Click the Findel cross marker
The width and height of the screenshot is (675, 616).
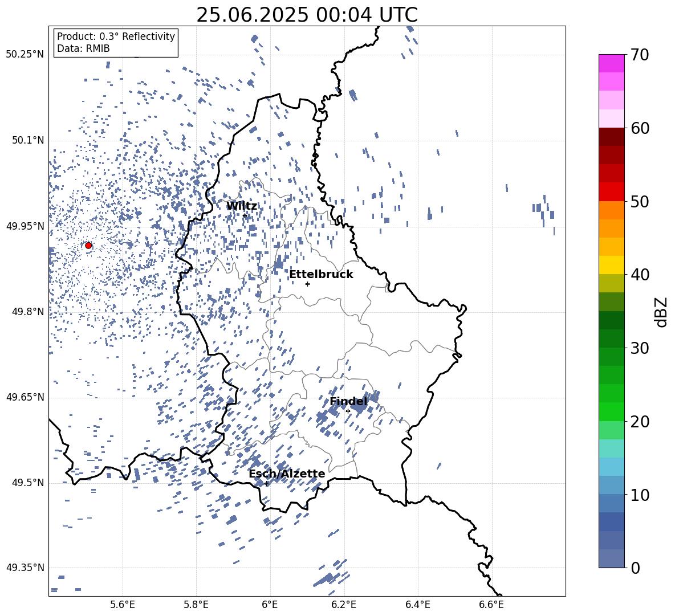(348, 411)
